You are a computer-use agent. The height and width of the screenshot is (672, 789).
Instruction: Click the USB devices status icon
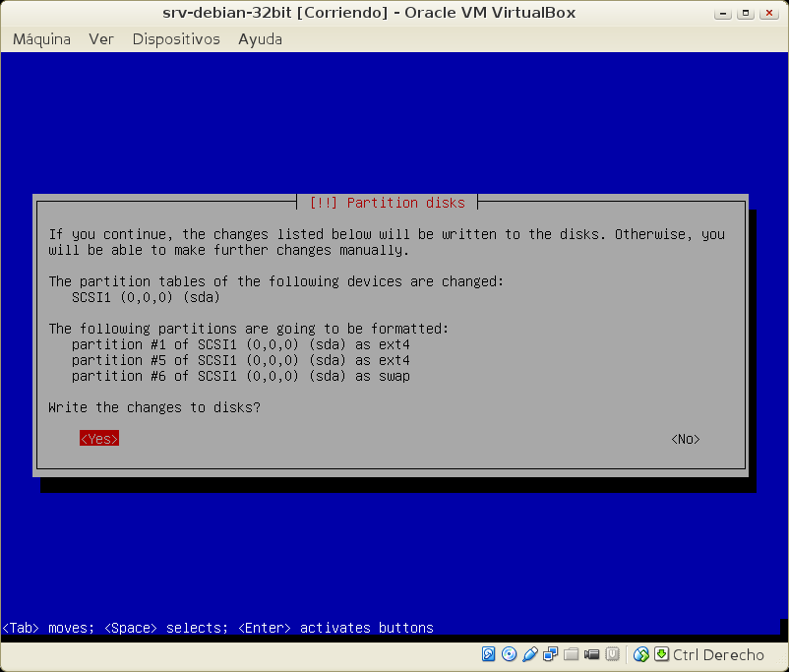click(x=530, y=654)
